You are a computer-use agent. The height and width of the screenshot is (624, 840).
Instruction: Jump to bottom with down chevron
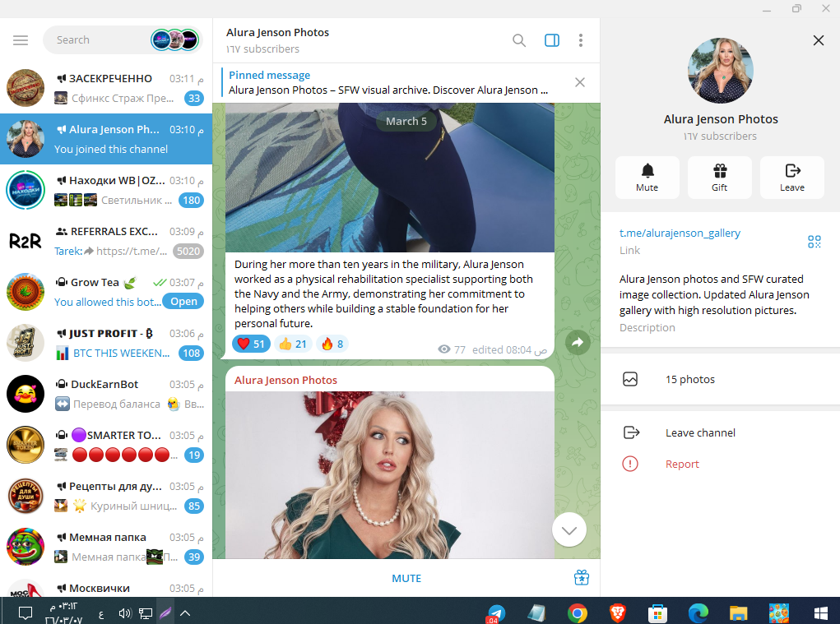point(569,529)
